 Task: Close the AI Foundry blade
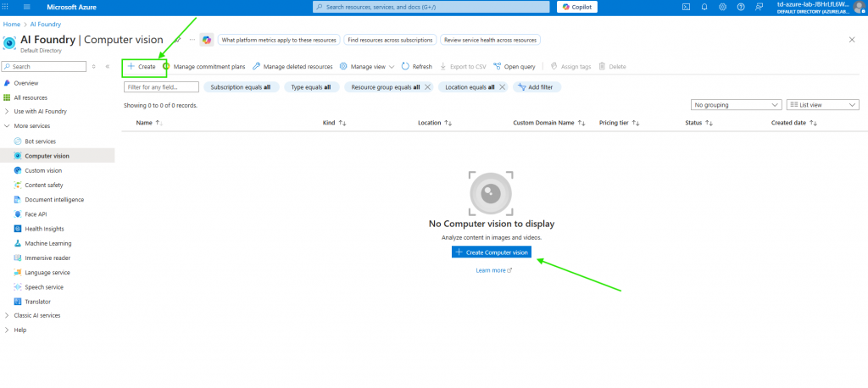point(851,40)
